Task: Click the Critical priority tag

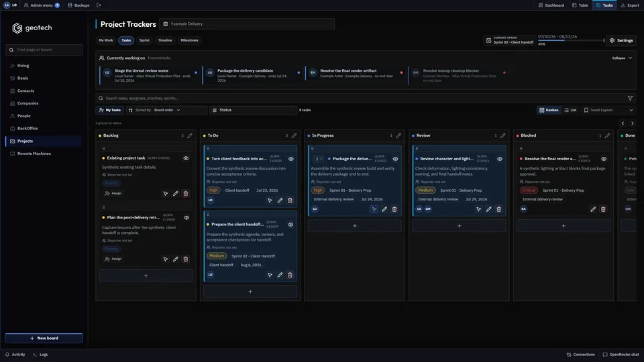Action: click(x=529, y=190)
